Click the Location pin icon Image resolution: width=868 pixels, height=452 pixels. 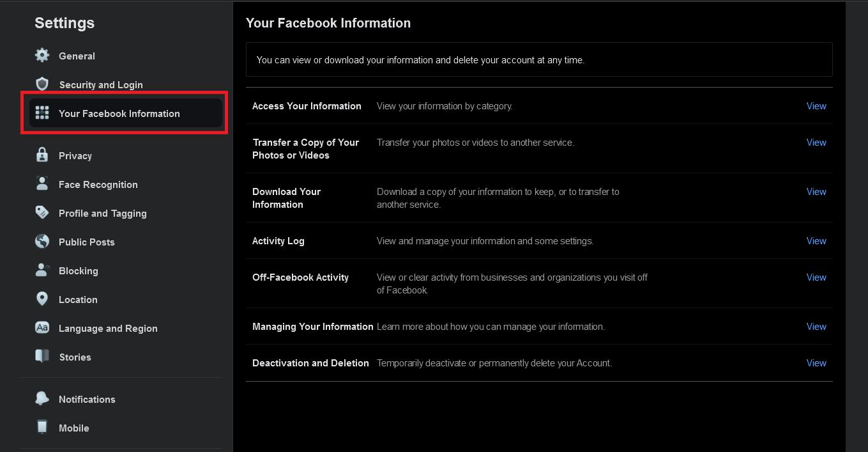click(x=42, y=299)
